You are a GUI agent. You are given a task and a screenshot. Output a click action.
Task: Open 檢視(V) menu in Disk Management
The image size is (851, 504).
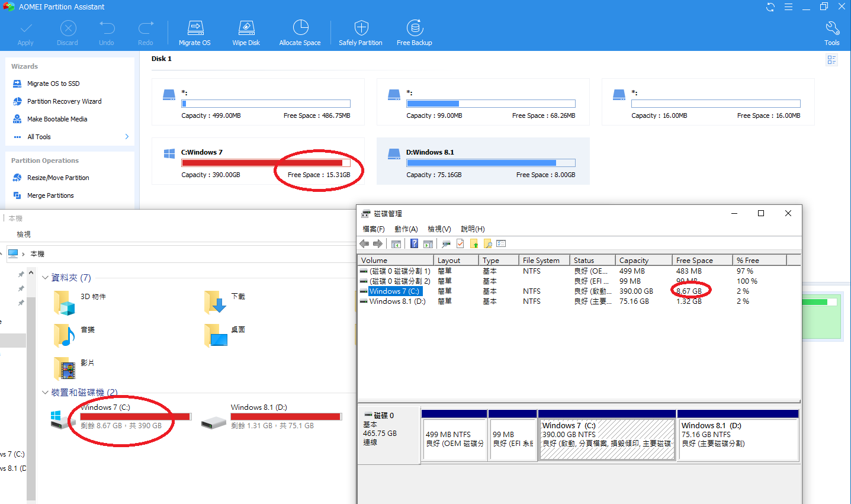coord(439,229)
